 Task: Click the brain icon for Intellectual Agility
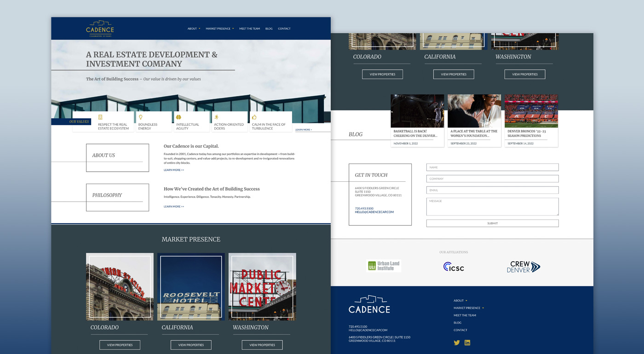[x=178, y=117]
